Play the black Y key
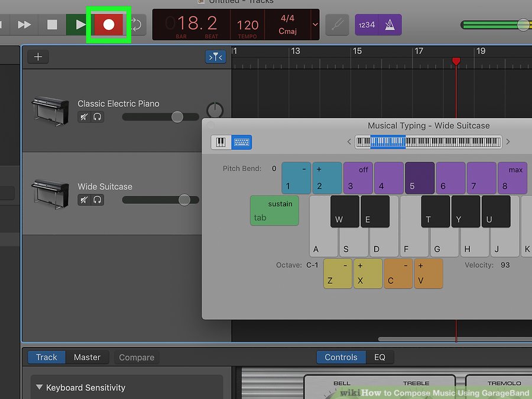Image resolution: width=532 pixels, height=399 pixels. coord(466,211)
